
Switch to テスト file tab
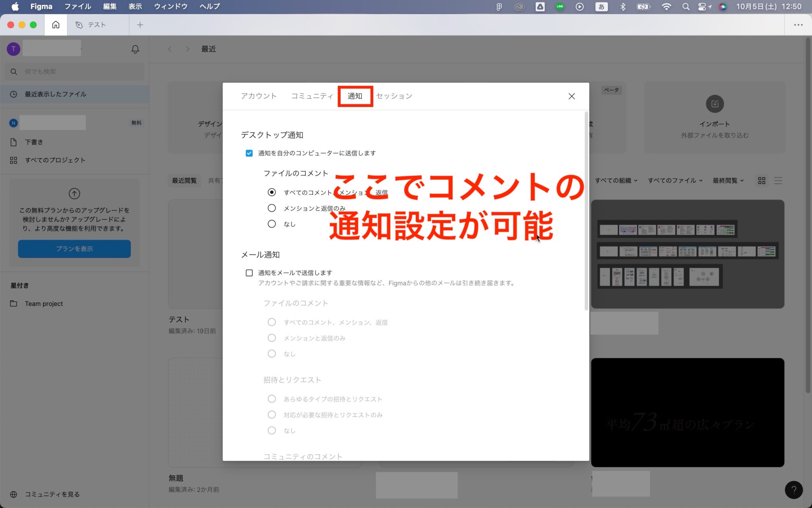[x=98, y=25]
